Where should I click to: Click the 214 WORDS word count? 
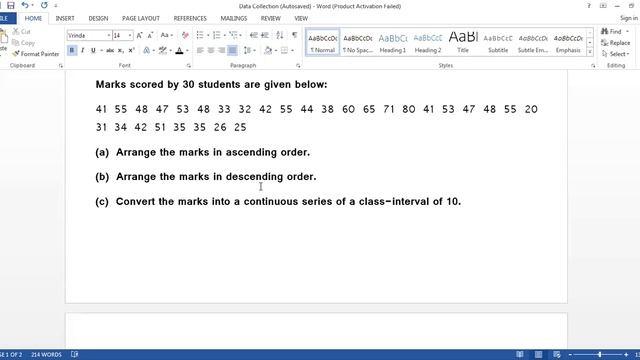click(46, 354)
